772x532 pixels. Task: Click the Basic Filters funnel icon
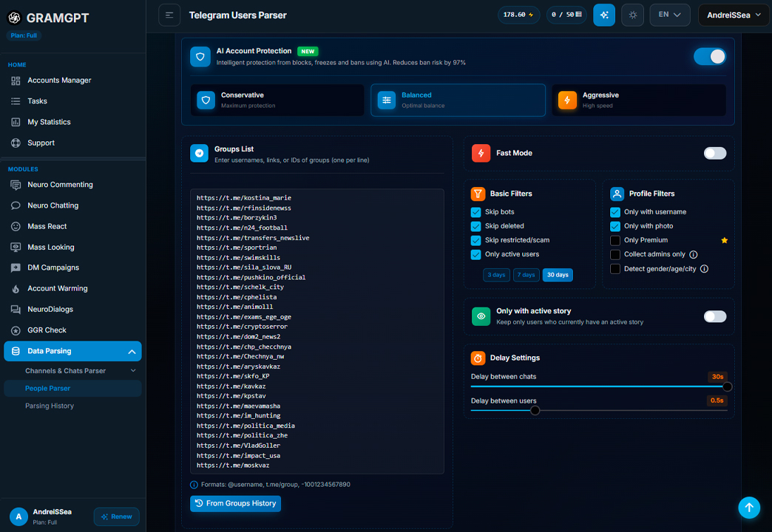pos(478,194)
